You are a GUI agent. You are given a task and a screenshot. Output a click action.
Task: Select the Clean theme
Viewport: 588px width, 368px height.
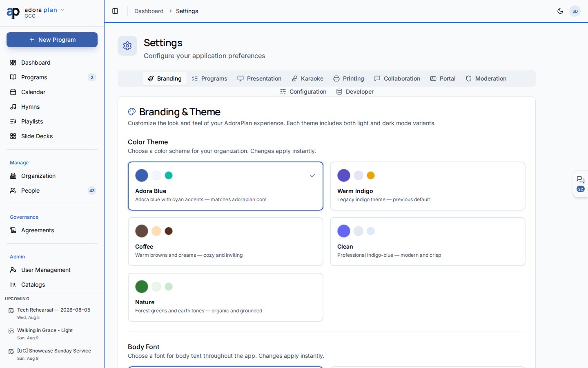pos(428,242)
